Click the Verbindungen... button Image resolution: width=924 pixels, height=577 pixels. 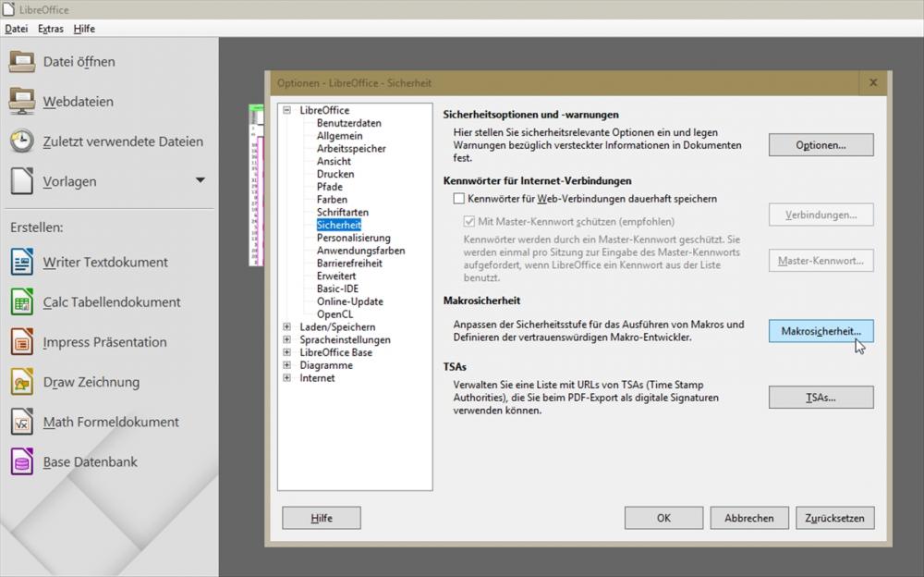coord(821,215)
